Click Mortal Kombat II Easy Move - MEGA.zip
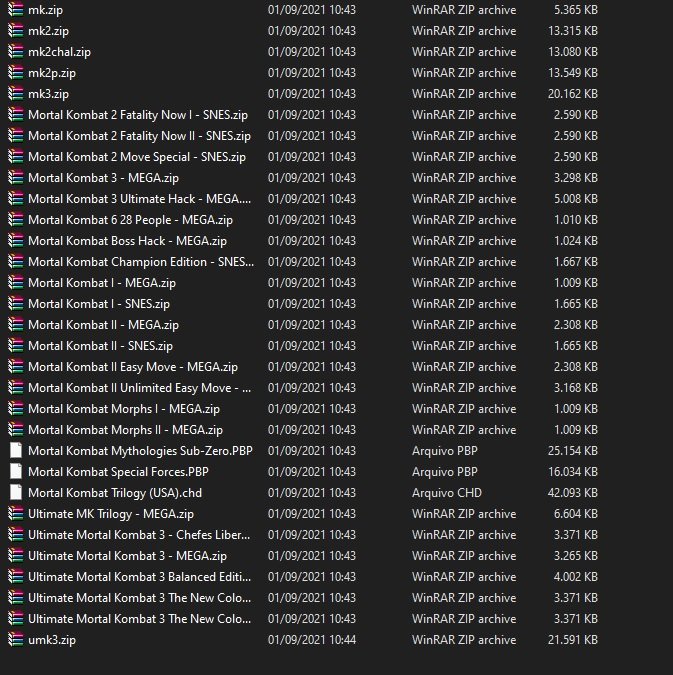This screenshot has width=673, height=675. [x=133, y=367]
